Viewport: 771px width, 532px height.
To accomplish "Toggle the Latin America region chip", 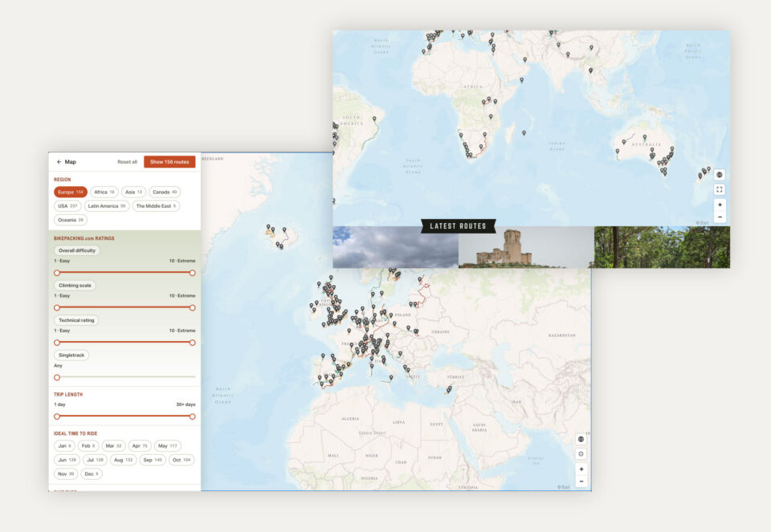I will pos(107,206).
